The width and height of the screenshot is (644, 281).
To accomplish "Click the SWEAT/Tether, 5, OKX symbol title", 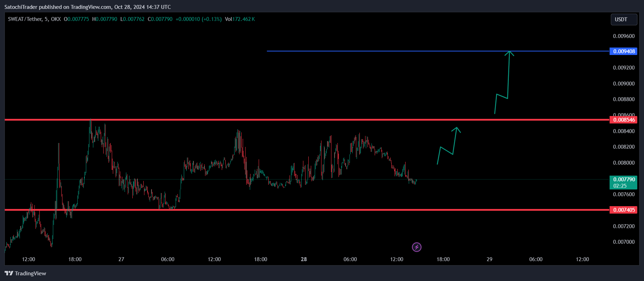I will click(34, 19).
